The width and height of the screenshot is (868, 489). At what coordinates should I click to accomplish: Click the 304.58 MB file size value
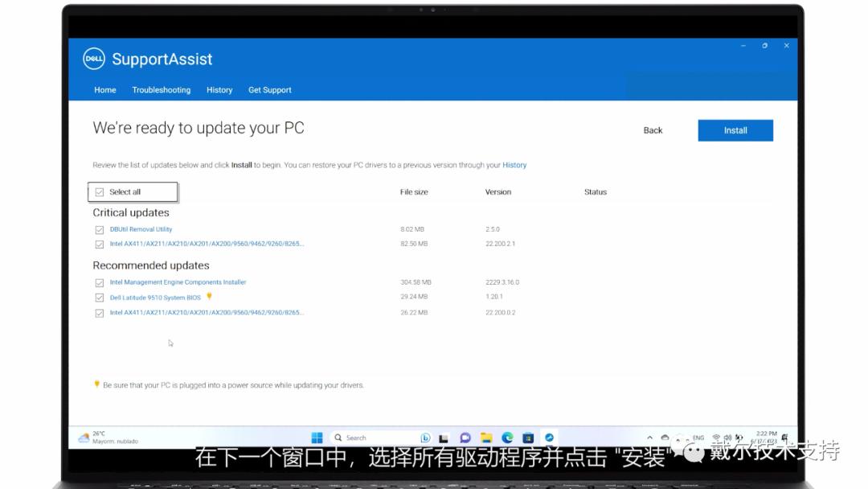point(416,282)
